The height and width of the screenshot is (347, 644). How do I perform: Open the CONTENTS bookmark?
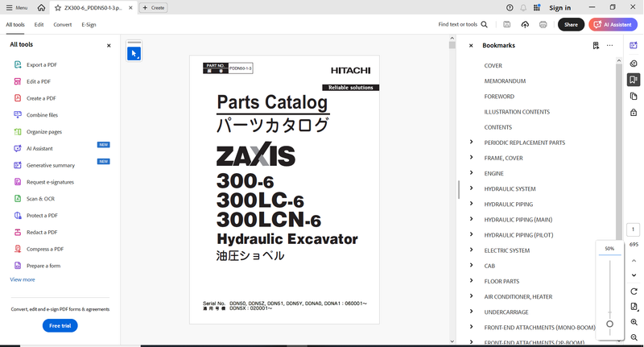click(x=497, y=127)
